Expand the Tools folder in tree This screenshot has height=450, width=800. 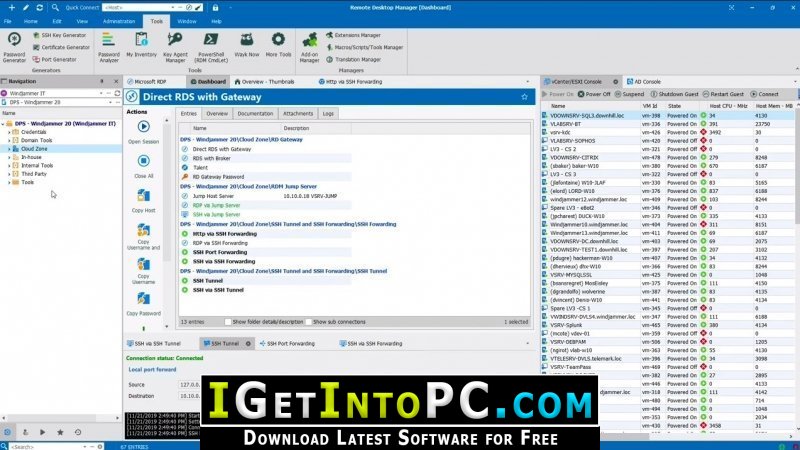point(9,182)
